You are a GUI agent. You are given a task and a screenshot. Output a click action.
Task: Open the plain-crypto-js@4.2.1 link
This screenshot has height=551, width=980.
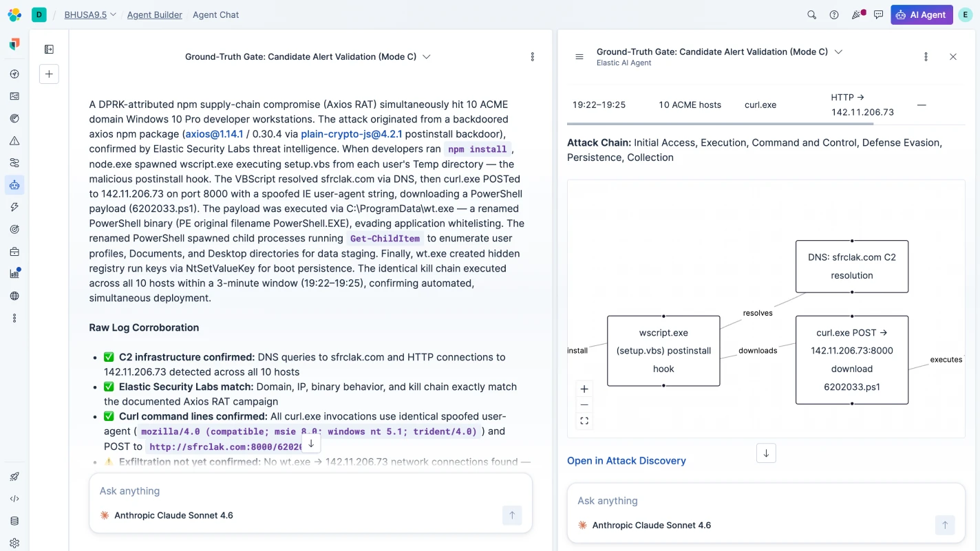point(352,134)
